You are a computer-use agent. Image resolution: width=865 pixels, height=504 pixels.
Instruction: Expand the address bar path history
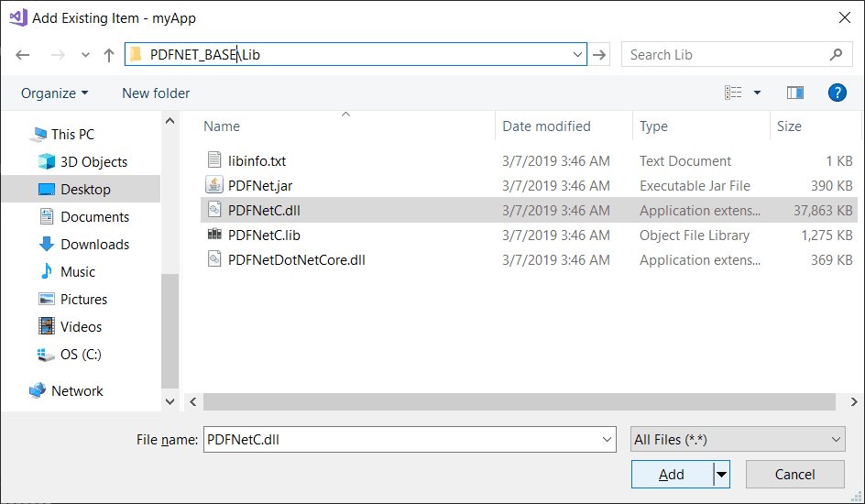tap(577, 55)
